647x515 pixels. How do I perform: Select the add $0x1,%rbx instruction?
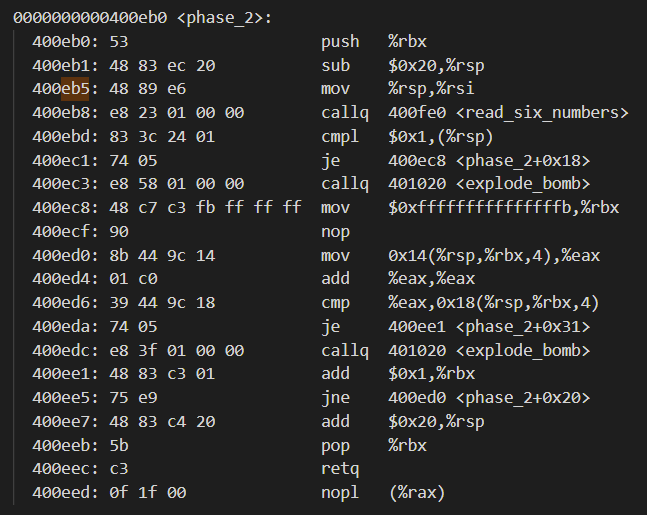point(398,374)
